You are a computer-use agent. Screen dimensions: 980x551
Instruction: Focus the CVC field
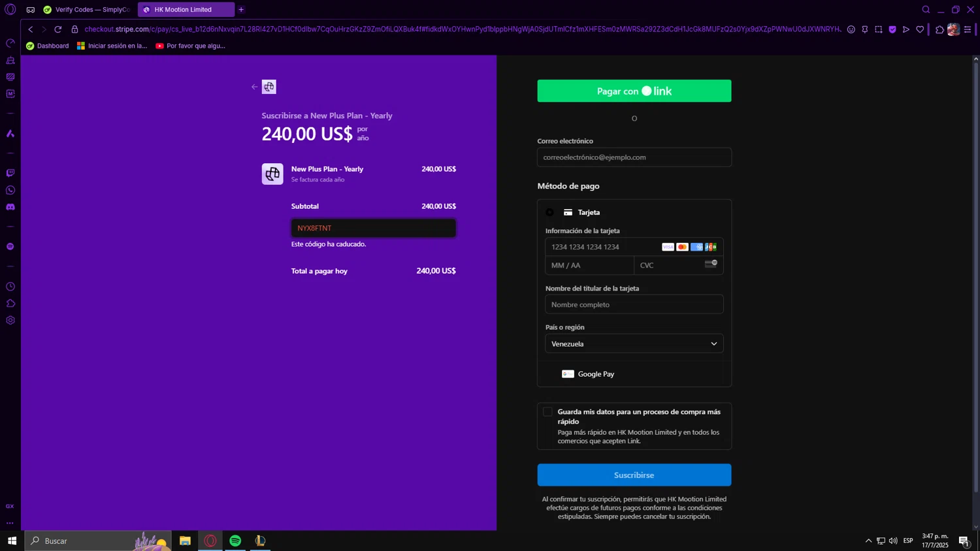[679, 265]
